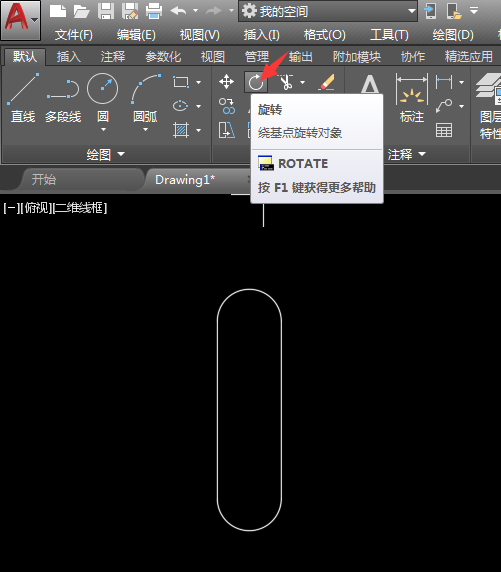This screenshot has width=501, height=572.
Task: Expand the 绘图 panel flyout
Action: pyautogui.click(x=105, y=155)
